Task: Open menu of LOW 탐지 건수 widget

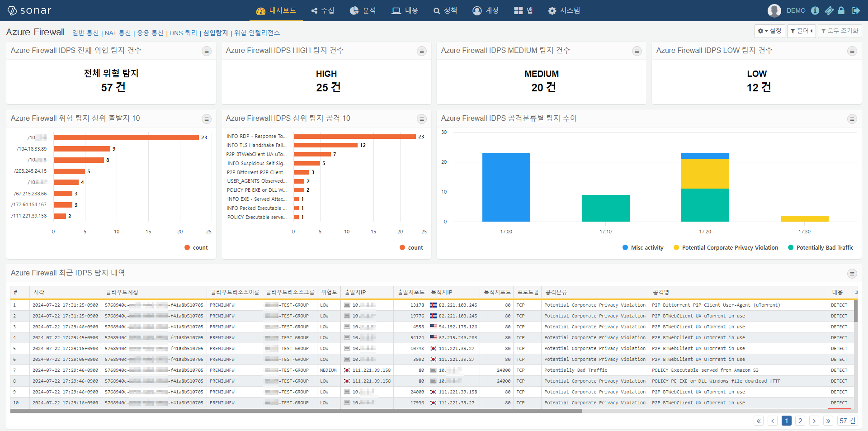Action: tap(852, 51)
